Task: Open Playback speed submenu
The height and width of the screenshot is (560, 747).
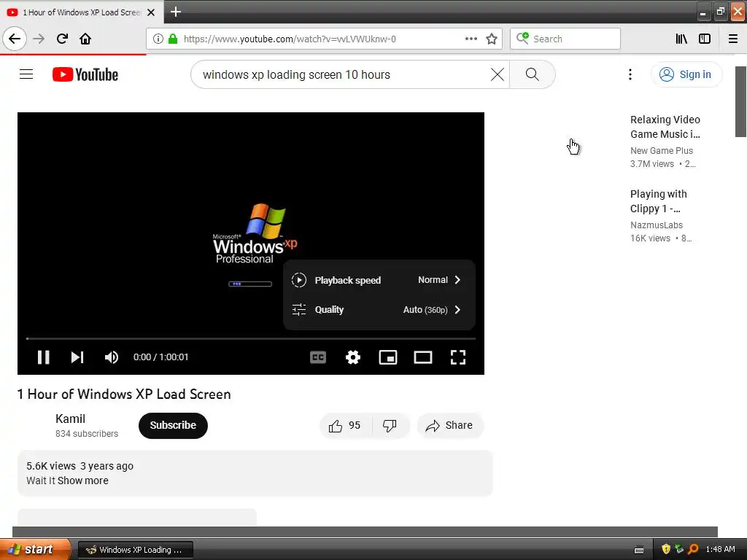Action: coord(379,280)
